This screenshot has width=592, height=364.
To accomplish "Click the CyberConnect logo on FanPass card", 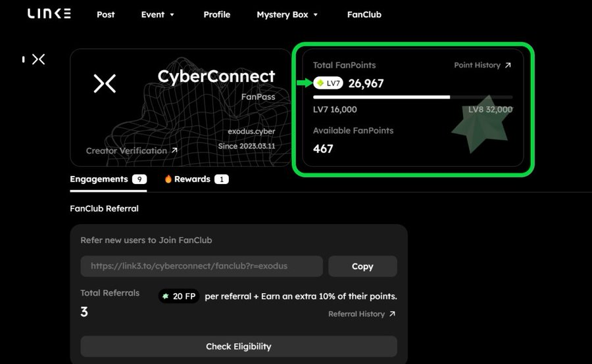I will (x=105, y=83).
